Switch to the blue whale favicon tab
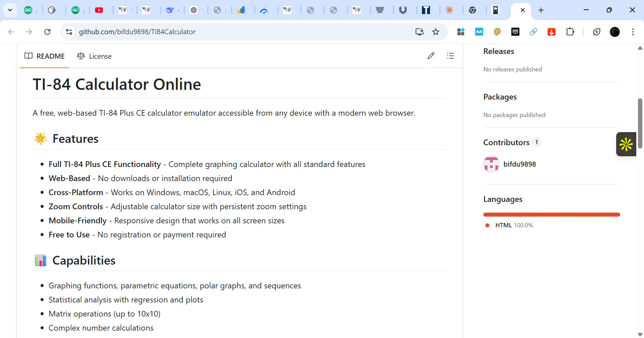Screen dimensions: 644x338 (170, 10)
